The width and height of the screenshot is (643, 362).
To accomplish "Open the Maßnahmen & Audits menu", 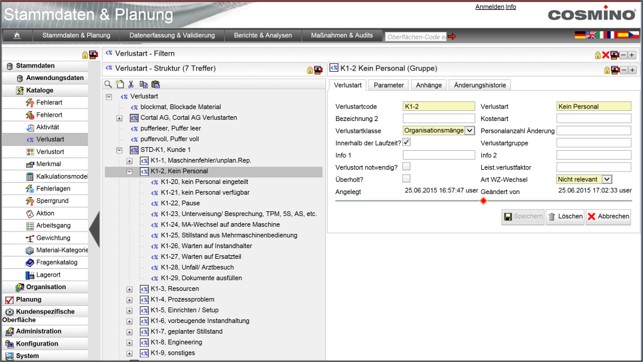I will pos(342,36).
